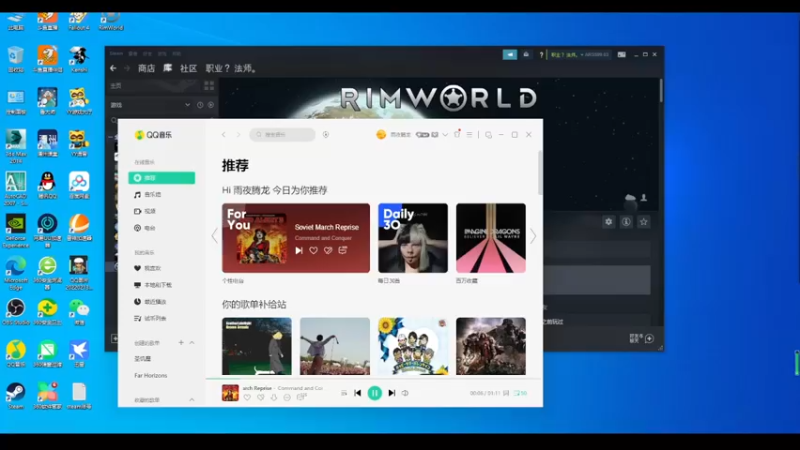Open the play queue showing 50
The height and width of the screenshot is (450, 800).
(520, 393)
